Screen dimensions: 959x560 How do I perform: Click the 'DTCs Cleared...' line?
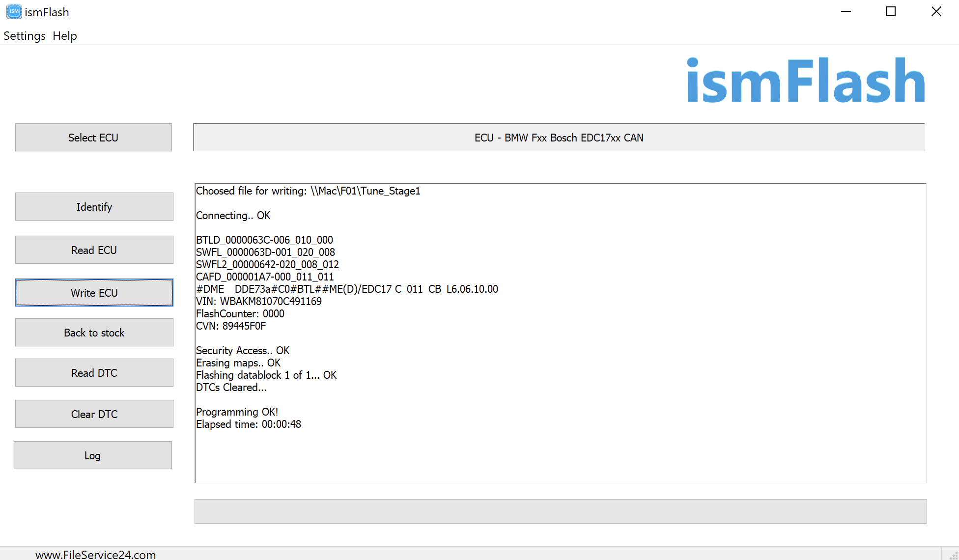231,388
